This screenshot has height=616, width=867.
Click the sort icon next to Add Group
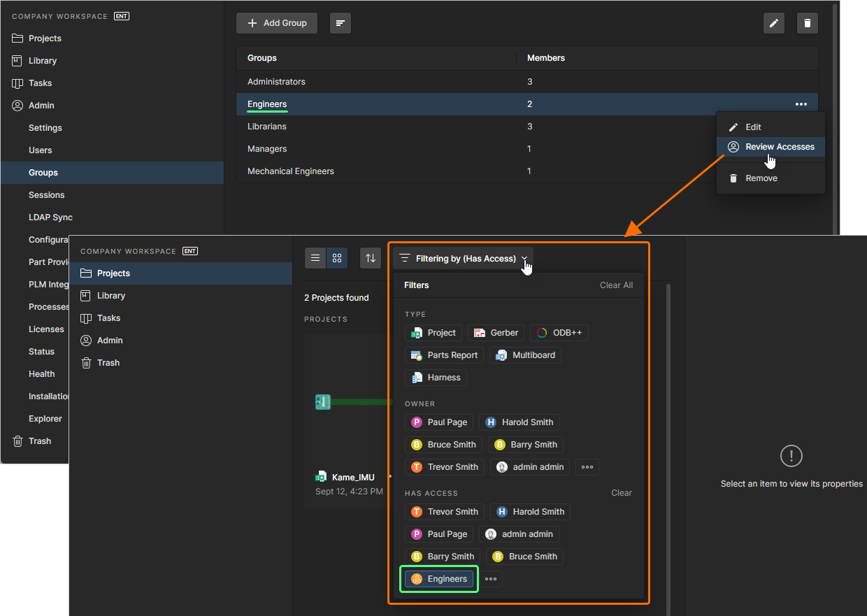click(x=341, y=23)
